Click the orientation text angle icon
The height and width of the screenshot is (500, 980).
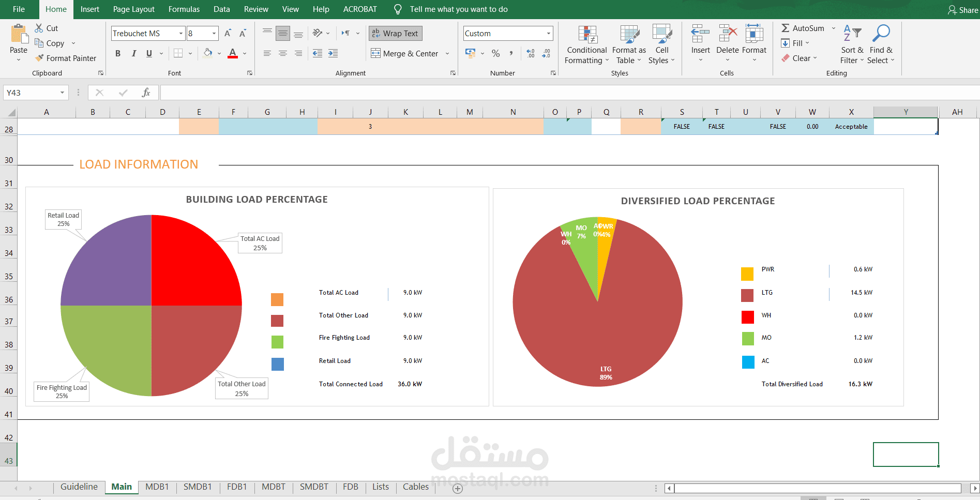(318, 33)
